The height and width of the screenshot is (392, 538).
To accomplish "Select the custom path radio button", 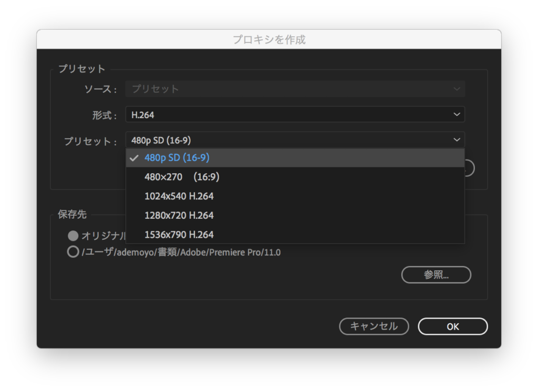I will pyautogui.click(x=73, y=252).
